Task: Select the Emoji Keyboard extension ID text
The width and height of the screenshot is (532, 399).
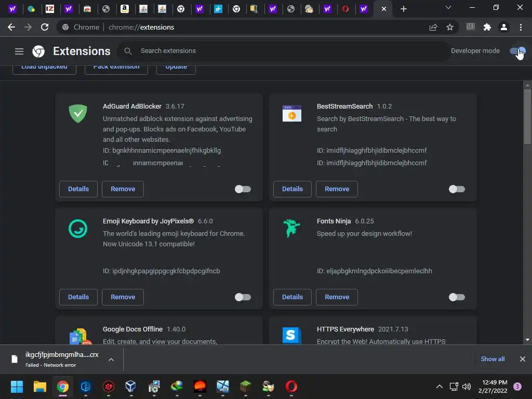Action: pos(161,271)
